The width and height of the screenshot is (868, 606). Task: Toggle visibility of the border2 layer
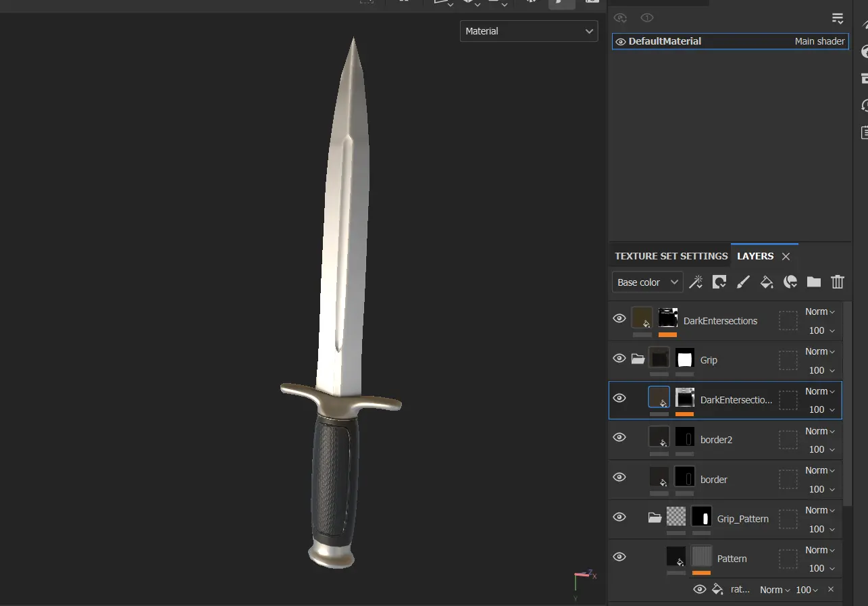point(619,437)
